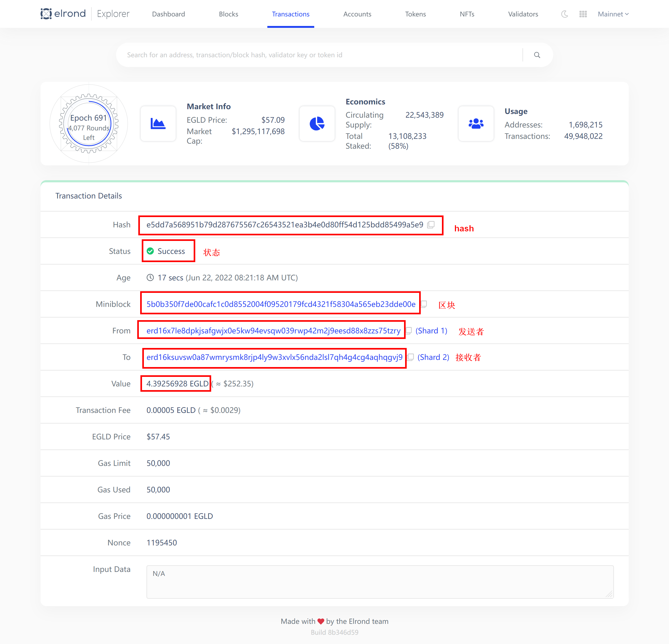669x644 pixels.
Task: Open sender erd16x7le8 address link
Action: tap(273, 330)
